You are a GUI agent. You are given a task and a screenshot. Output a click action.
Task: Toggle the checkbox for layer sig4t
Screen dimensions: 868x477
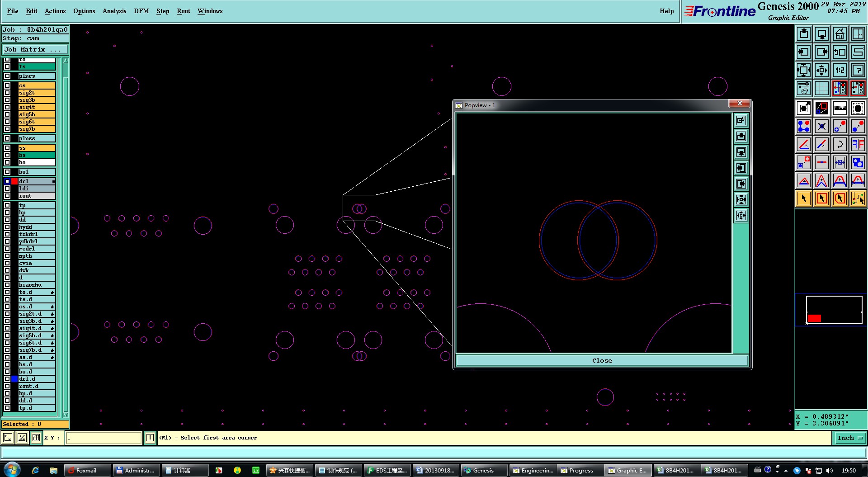(x=7, y=107)
